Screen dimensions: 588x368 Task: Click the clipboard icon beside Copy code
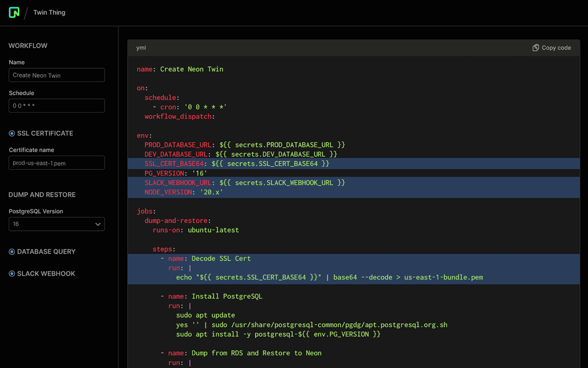pyautogui.click(x=535, y=48)
